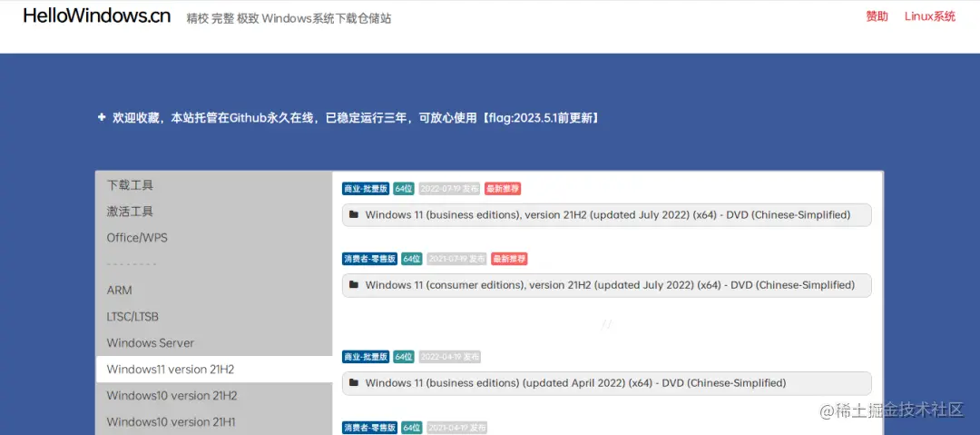This screenshot has width=980, height=435.
Task: Expand Windows 11 business editions July 2022 entry
Action: tap(607, 214)
